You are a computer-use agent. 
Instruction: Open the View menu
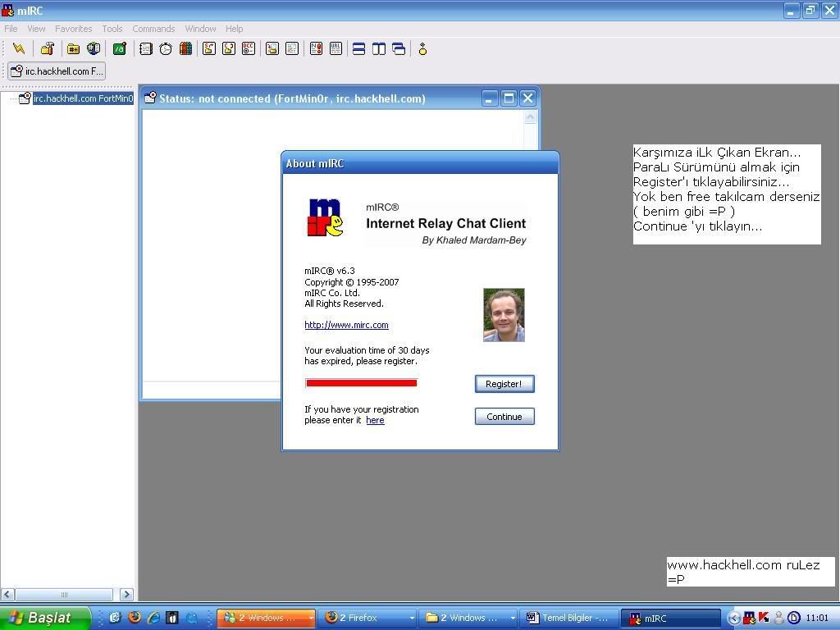click(36, 29)
